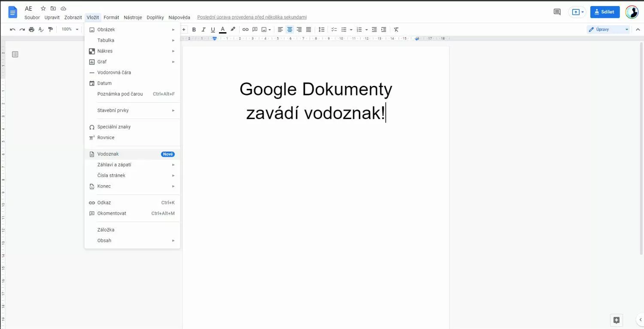Open the Google account avatar
The width and height of the screenshot is (644, 329).
632,12
